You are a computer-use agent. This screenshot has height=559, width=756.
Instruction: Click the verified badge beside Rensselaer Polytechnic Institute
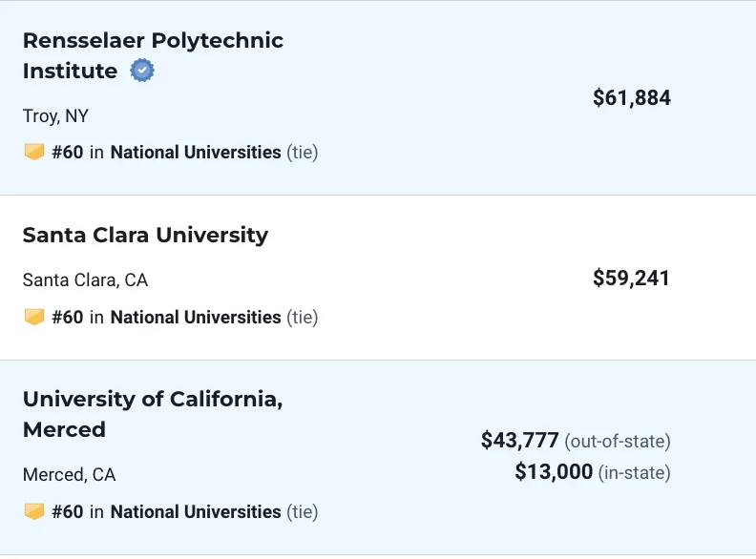142,71
